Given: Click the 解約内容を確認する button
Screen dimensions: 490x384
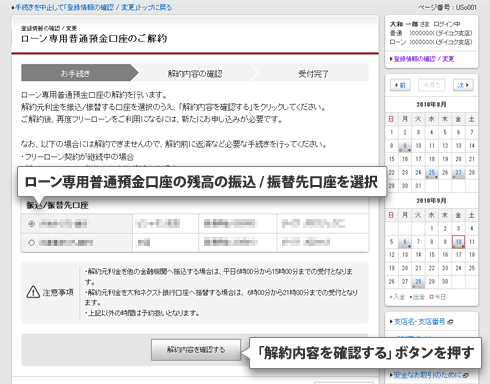Looking at the screenshot, I should click(196, 350).
